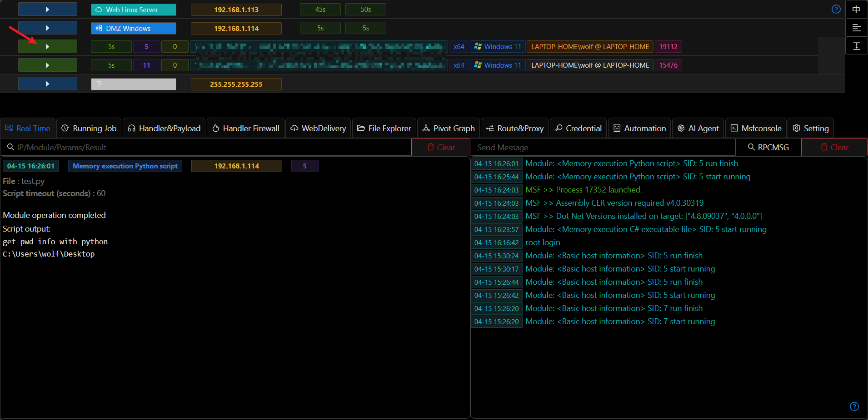Expand session row with PID 19112
Screen dimensions: 868x420
pos(48,47)
